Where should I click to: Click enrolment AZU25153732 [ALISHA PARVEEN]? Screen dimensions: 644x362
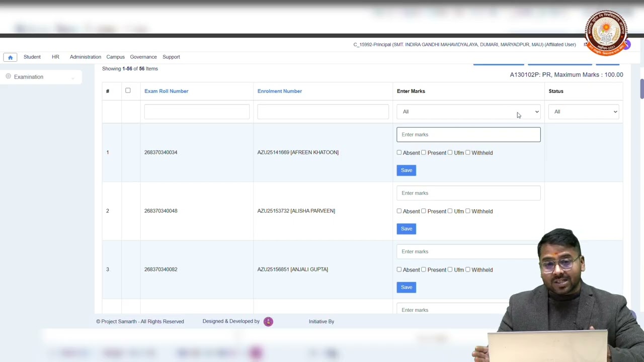[x=296, y=211]
